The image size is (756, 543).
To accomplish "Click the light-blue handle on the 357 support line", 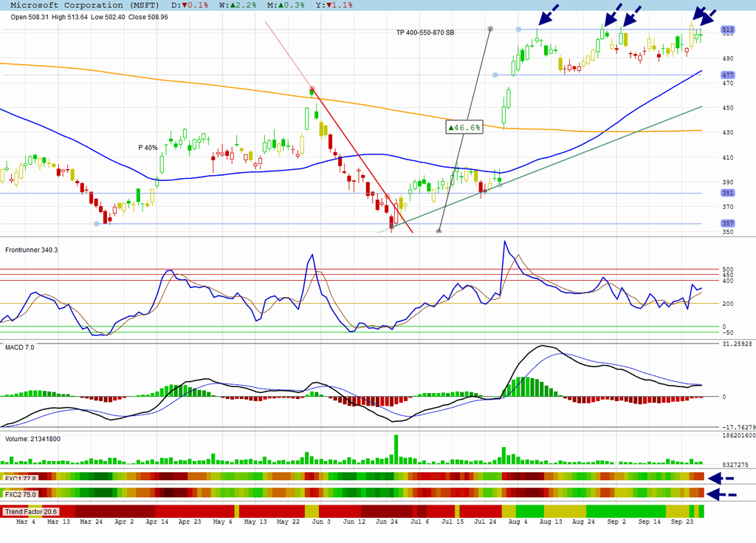I will point(97,223).
